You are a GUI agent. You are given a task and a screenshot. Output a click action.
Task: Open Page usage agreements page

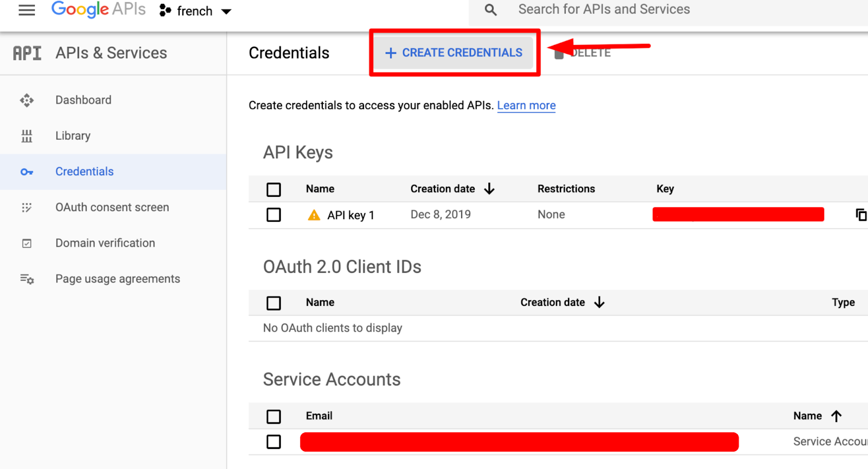pos(118,279)
